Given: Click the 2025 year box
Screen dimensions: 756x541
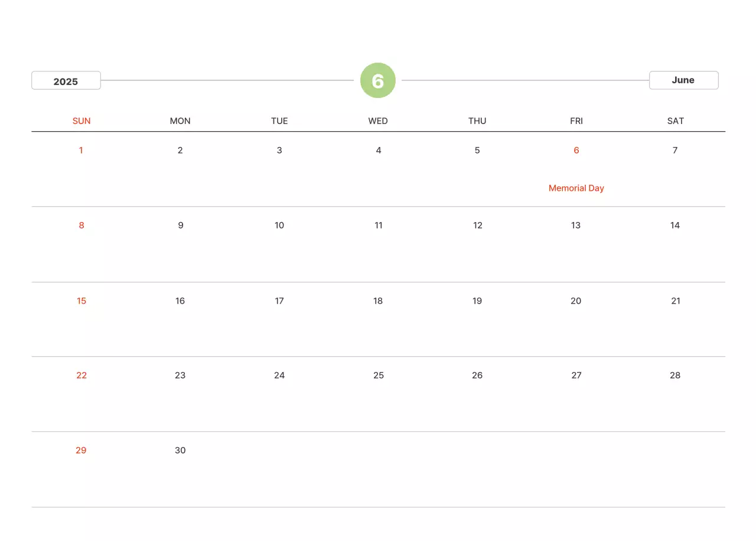Looking at the screenshot, I should (x=66, y=81).
